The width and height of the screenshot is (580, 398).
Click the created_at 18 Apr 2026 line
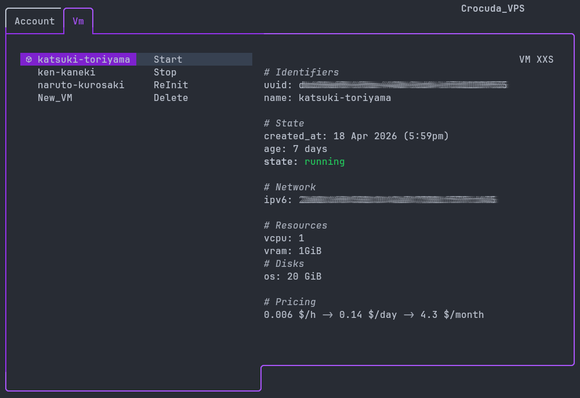356,136
